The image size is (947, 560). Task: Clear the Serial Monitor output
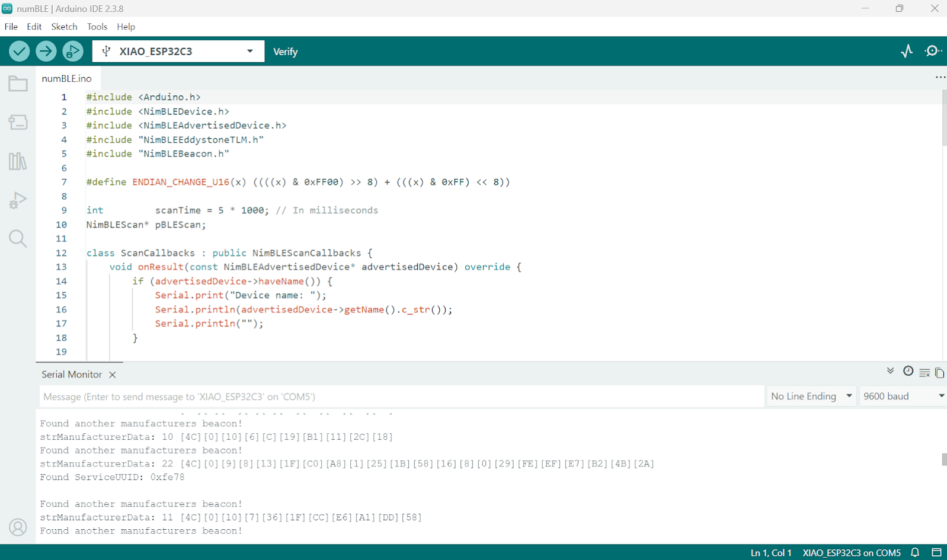[x=924, y=373]
